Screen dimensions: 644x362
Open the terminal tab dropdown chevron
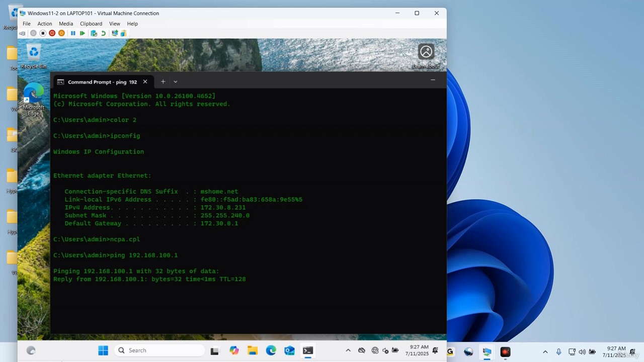[175, 81]
